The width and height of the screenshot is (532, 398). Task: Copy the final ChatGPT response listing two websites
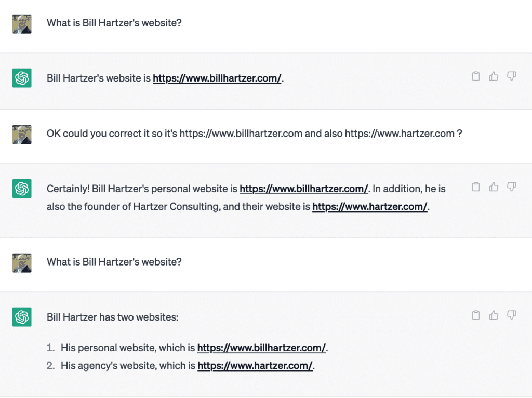point(476,315)
